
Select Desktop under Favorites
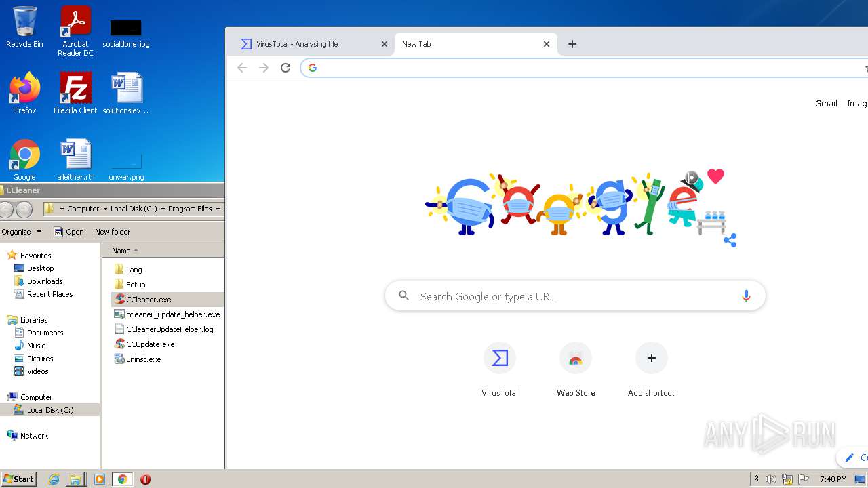(x=34, y=268)
